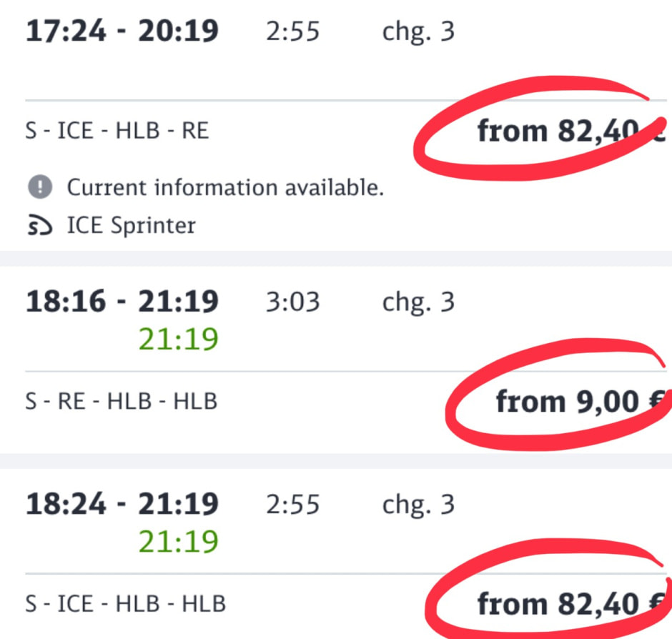Choose the "from 9,00 €" fare

pyautogui.click(x=579, y=402)
